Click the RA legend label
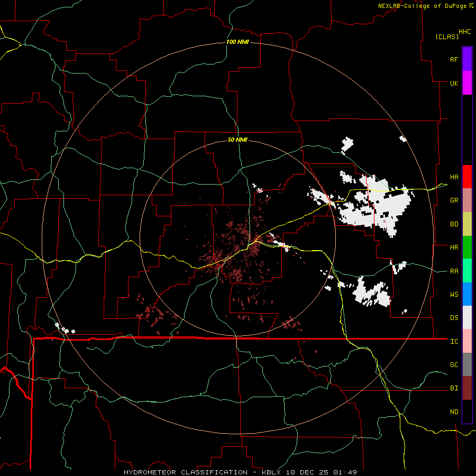476x476 pixels. pyautogui.click(x=454, y=271)
